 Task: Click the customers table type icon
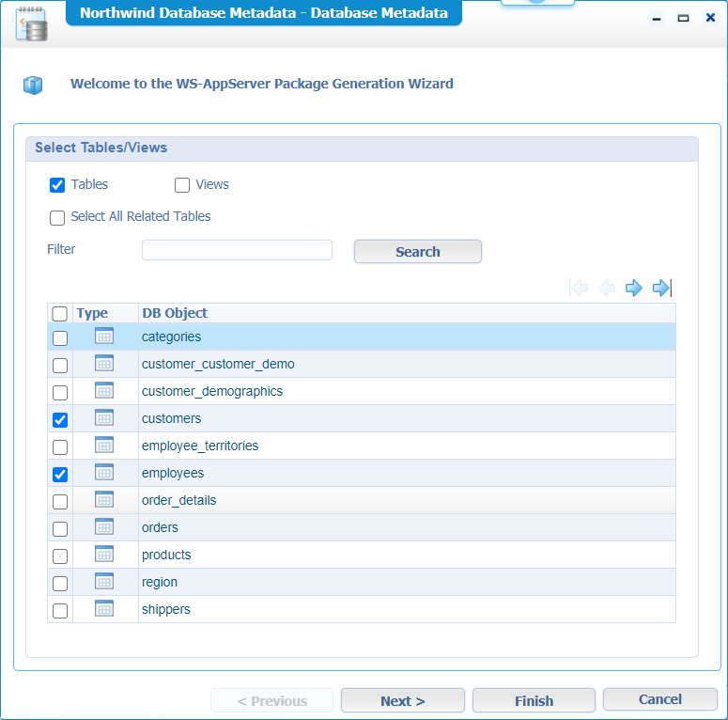[x=104, y=418]
